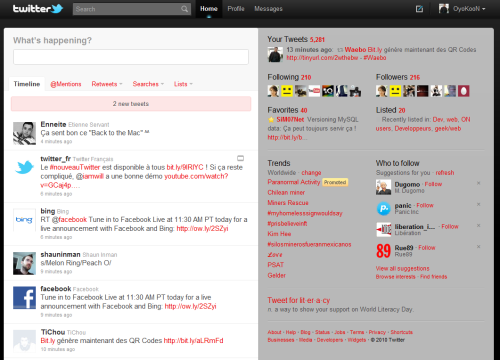Open Favorites 40 count
This screenshot has height=360, width=500.
tap(287, 110)
